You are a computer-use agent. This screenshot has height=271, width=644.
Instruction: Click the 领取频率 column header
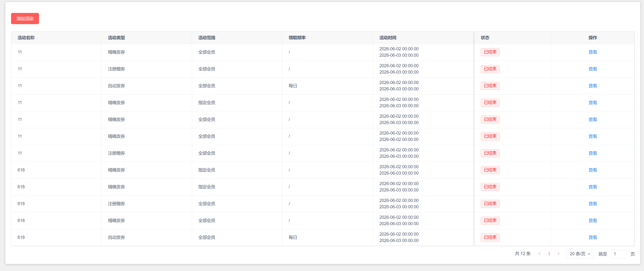click(297, 38)
